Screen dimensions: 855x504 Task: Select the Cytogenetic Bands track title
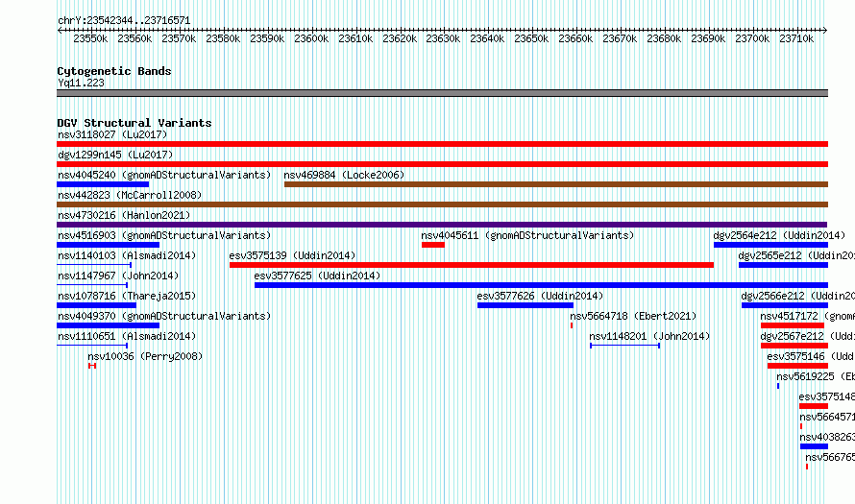coord(114,71)
